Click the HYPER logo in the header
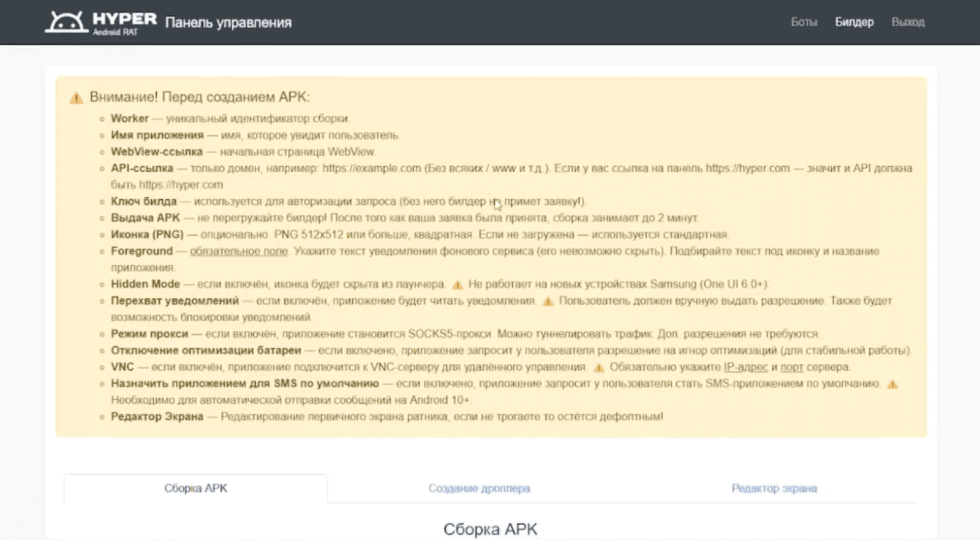This screenshot has width=980, height=540. (x=100, y=23)
